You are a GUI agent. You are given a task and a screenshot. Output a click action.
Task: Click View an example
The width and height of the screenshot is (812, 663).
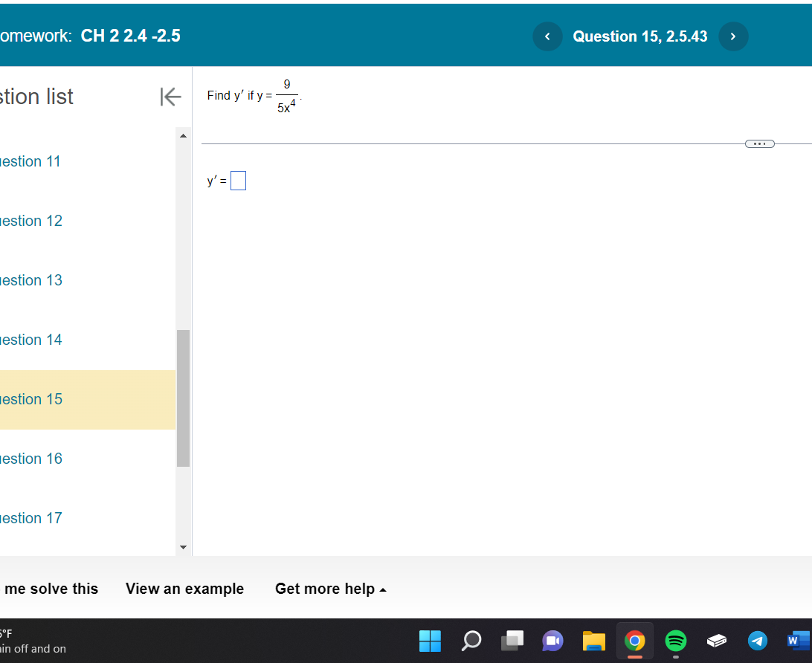184,589
